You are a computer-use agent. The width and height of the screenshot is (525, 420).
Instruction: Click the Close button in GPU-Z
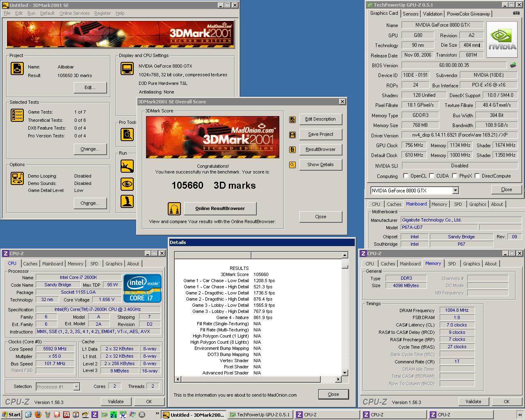[507, 189]
